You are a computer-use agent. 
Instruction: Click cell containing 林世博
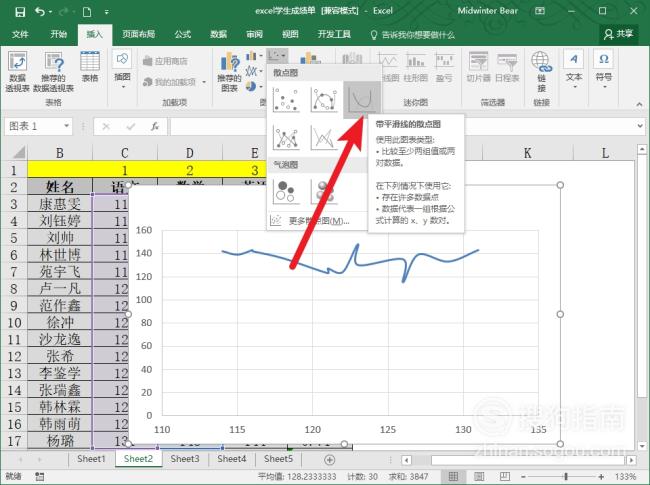pos(60,255)
